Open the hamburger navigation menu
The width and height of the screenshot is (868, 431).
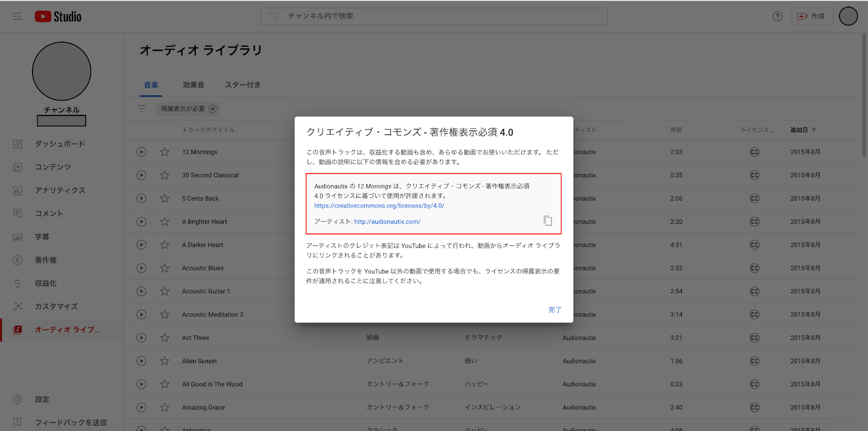[17, 16]
